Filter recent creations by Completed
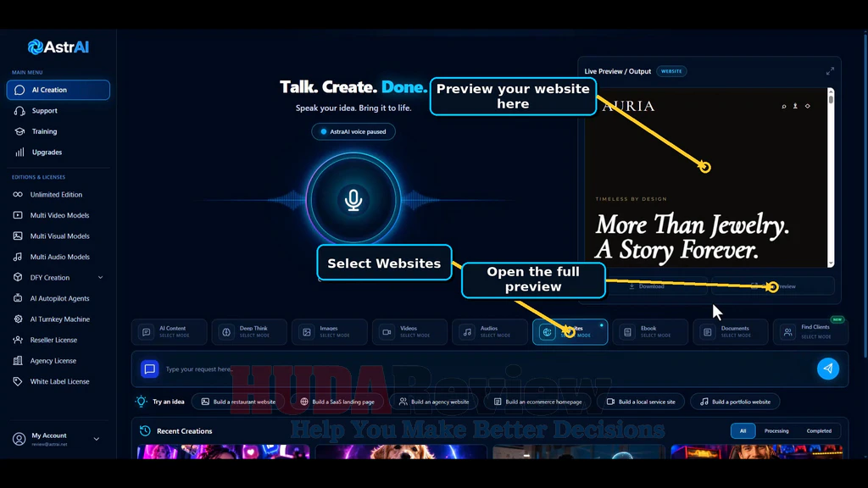The image size is (868, 488). pyautogui.click(x=819, y=431)
